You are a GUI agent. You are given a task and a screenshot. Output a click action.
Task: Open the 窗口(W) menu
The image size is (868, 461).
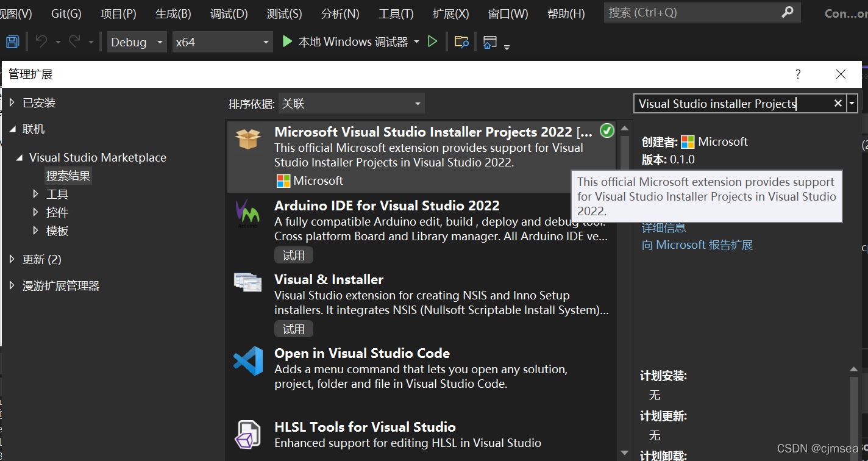tap(508, 13)
